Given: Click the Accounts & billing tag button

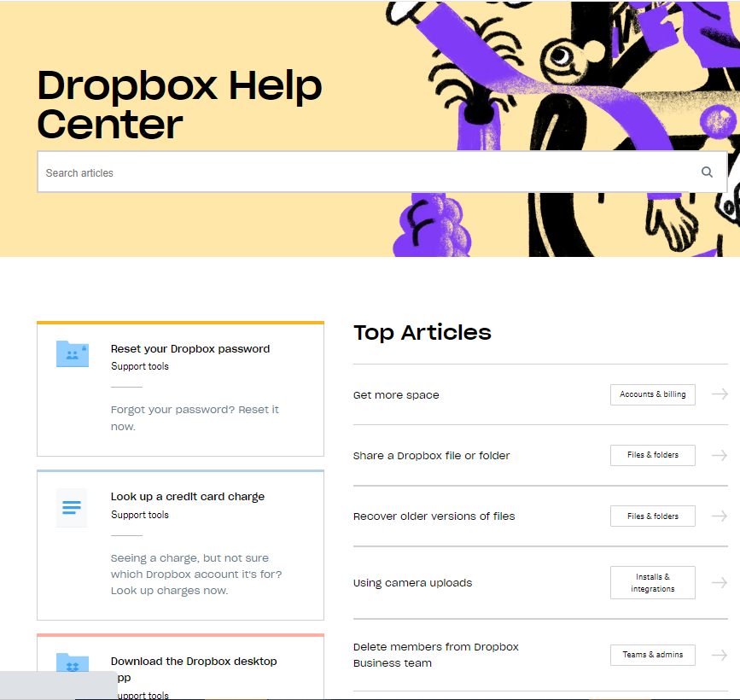Looking at the screenshot, I should pos(653,394).
